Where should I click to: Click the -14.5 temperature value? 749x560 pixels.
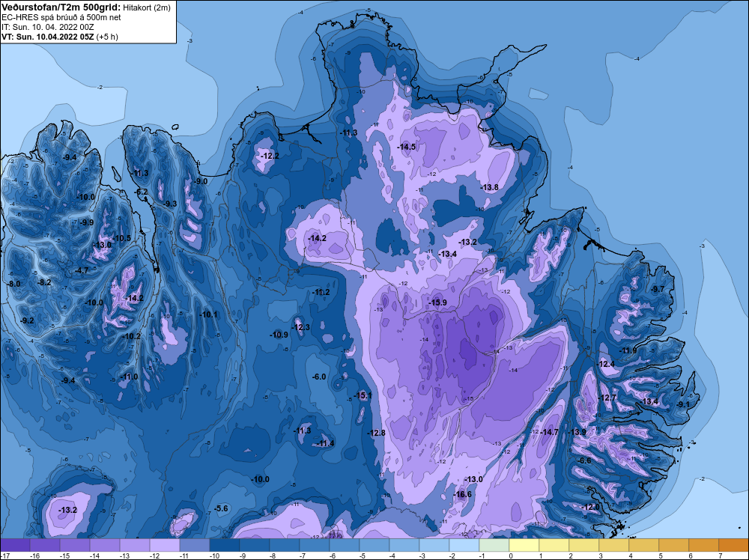point(407,147)
